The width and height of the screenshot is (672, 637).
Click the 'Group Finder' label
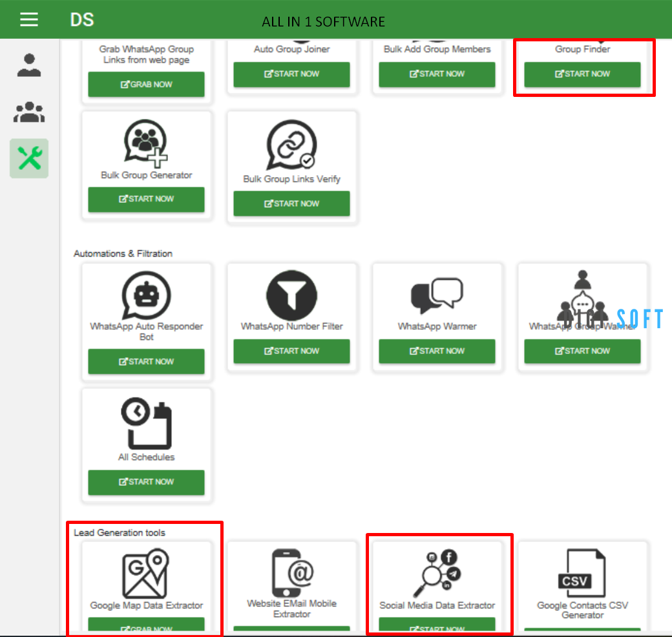click(x=582, y=49)
